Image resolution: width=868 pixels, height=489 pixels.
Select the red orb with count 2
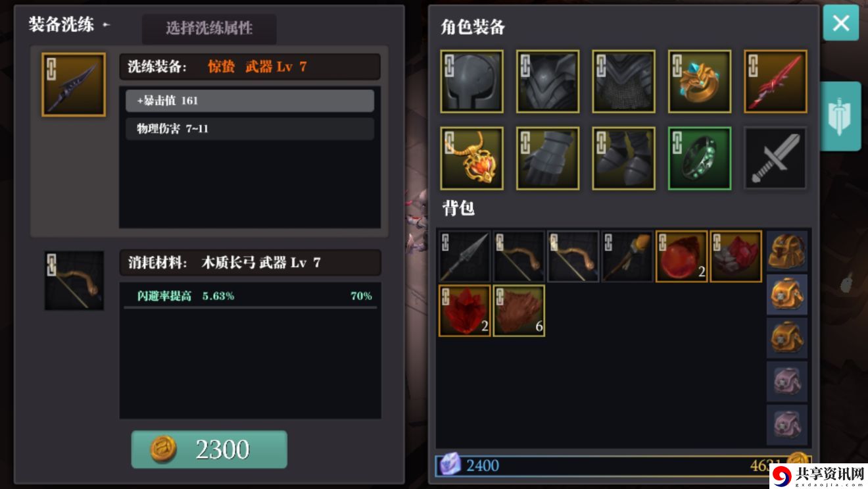(x=682, y=256)
